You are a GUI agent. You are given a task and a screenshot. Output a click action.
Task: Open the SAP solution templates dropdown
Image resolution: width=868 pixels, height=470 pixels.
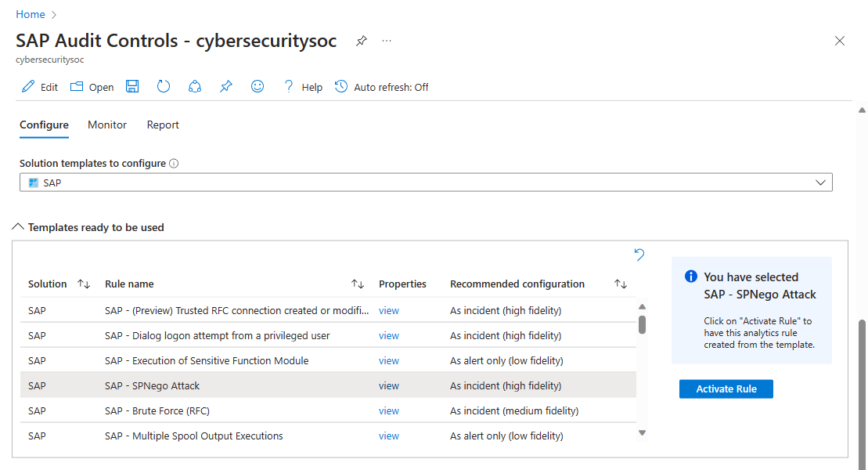(x=820, y=182)
